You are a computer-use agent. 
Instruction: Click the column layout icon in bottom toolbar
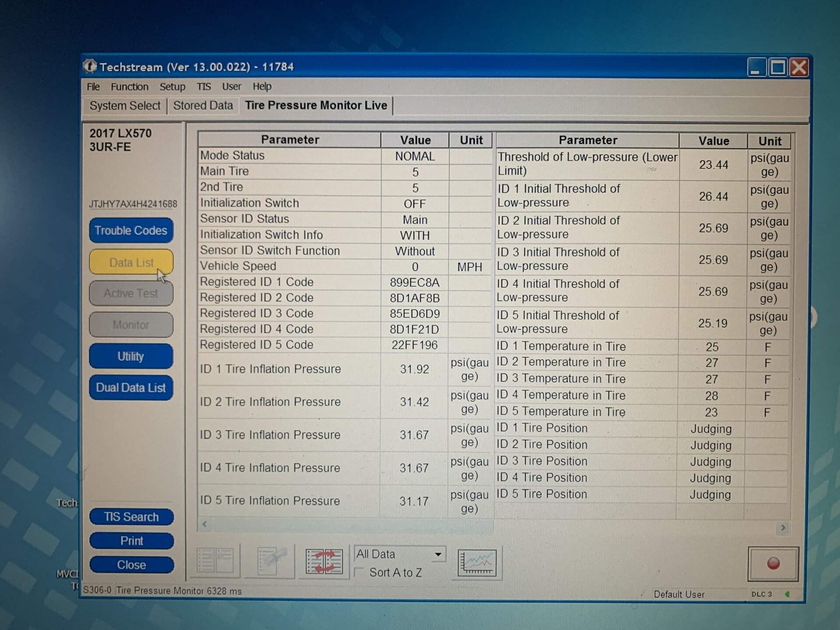click(x=215, y=560)
